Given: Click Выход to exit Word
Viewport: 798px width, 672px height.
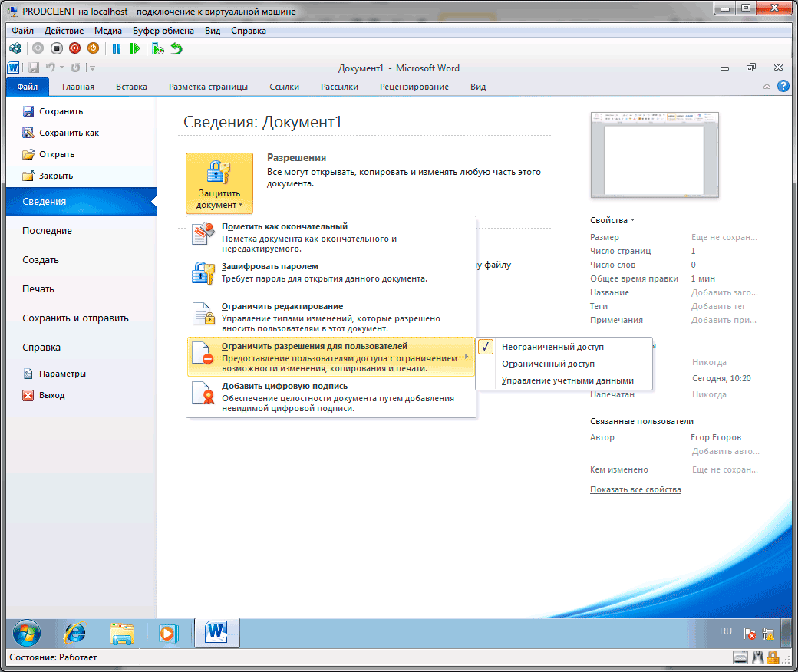Looking at the screenshot, I should coord(44,395).
